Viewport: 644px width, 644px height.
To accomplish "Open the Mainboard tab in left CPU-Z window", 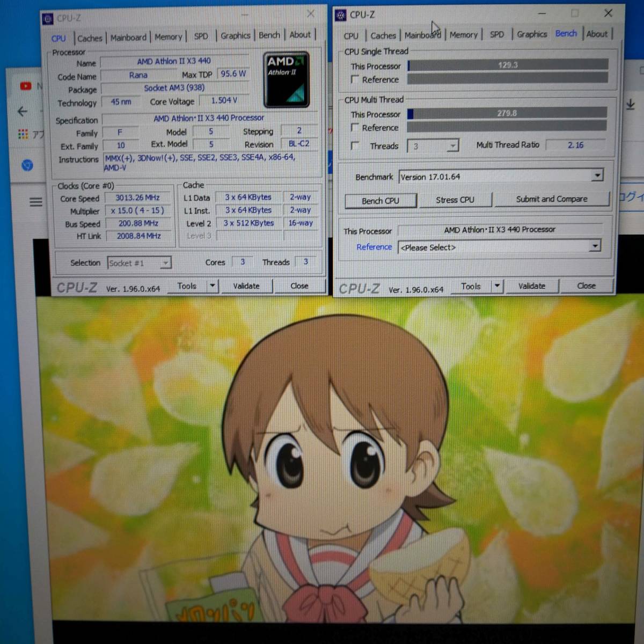I will [x=128, y=38].
